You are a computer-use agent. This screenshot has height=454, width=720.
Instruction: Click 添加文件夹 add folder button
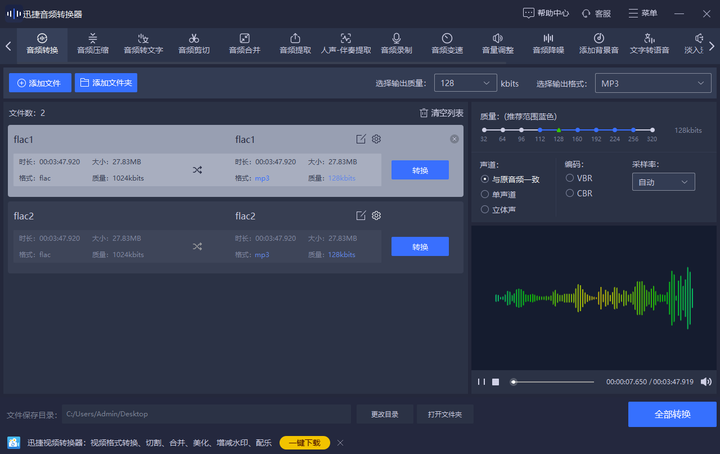pos(106,83)
